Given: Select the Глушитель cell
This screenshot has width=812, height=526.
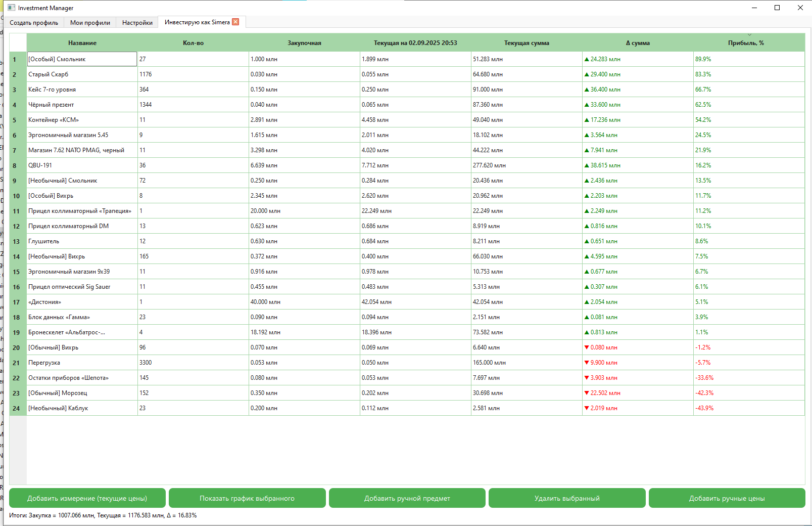Looking at the screenshot, I should (82, 241).
